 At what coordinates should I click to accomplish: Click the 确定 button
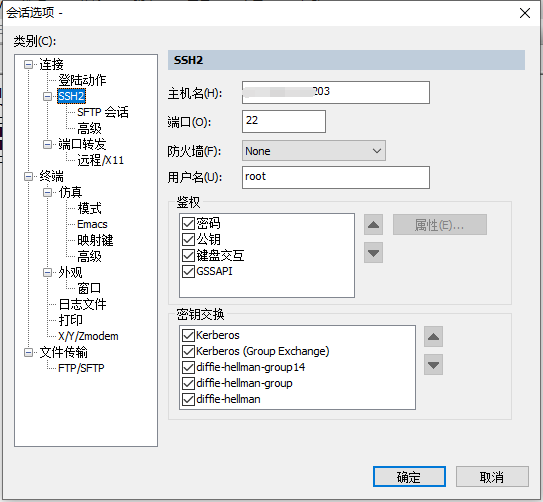(x=409, y=477)
